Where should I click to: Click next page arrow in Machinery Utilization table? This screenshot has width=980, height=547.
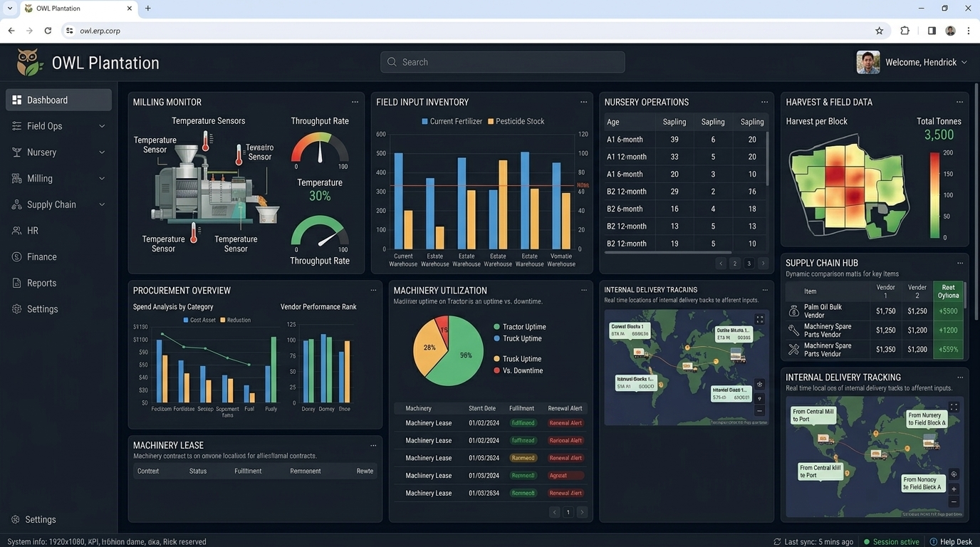582,512
